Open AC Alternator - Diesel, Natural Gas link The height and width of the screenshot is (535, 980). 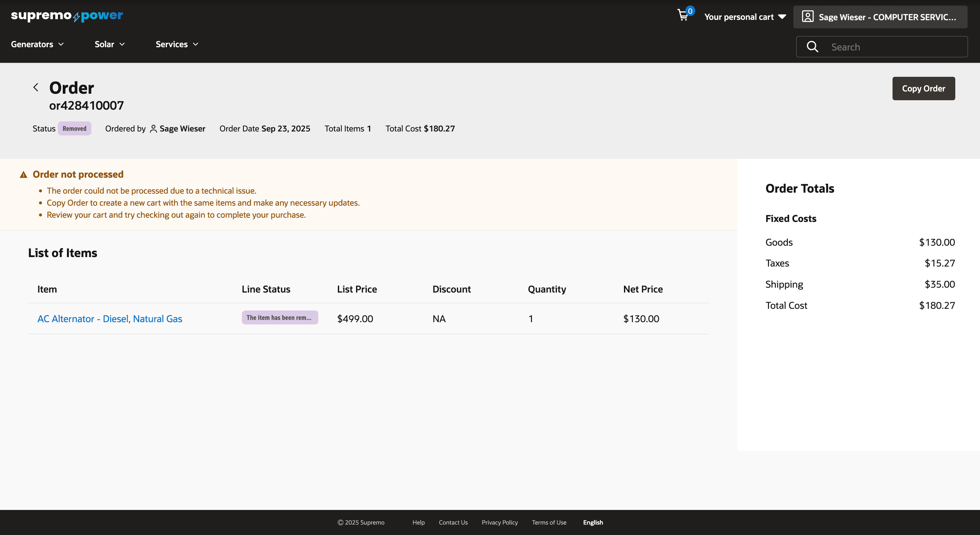click(x=110, y=319)
